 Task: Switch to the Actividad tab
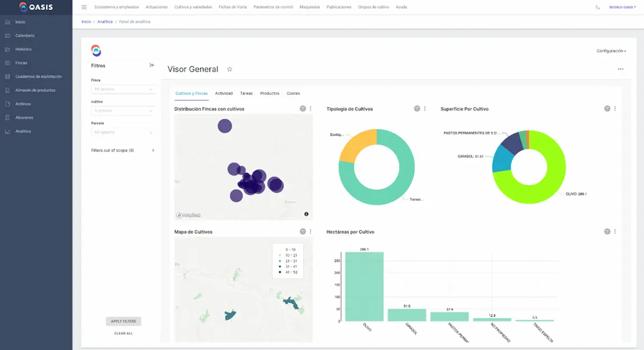point(224,93)
